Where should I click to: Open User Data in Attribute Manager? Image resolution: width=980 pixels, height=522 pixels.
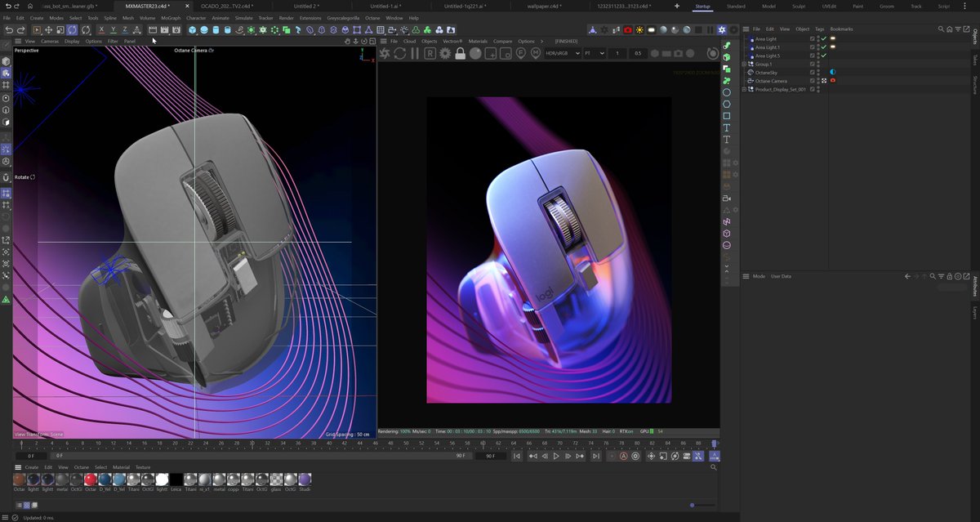[x=781, y=276]
